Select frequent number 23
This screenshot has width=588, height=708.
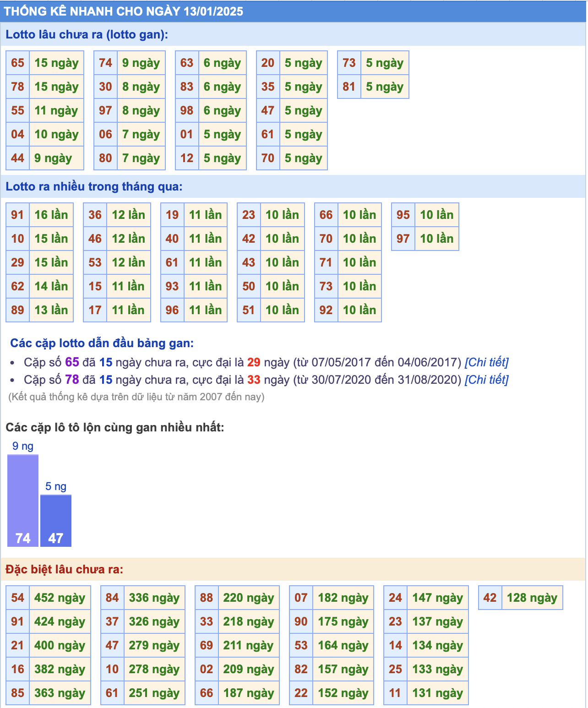click(249, 215)
